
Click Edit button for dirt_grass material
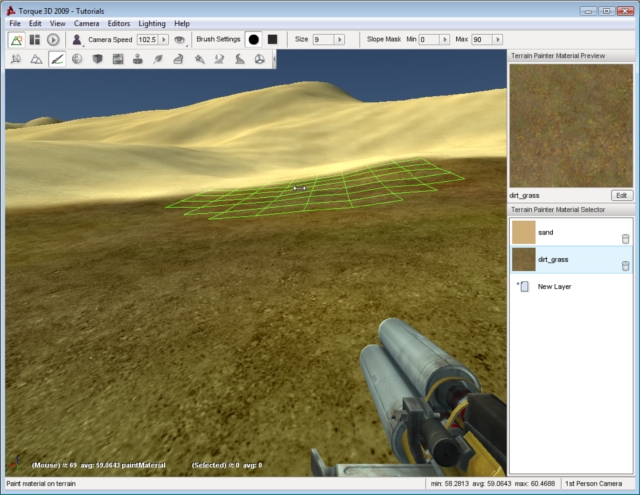(x=622, y=195)
